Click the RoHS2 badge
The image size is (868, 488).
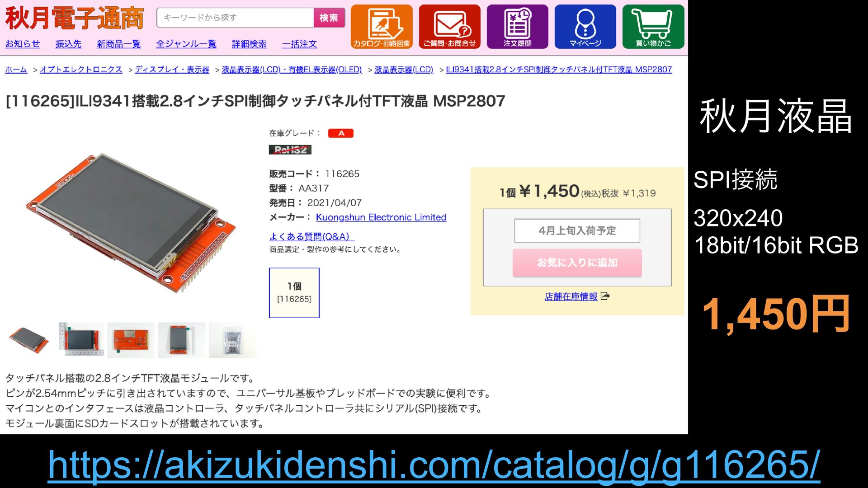coord(290,150)
